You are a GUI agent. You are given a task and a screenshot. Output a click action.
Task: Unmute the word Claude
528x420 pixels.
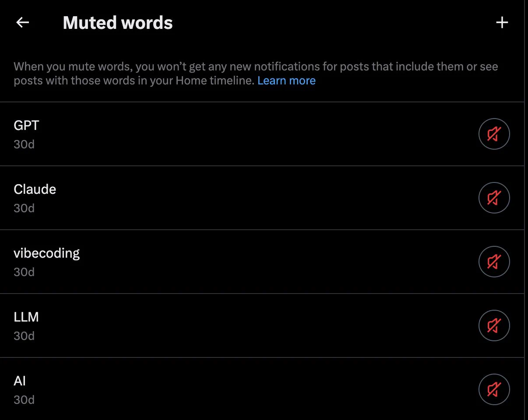click(494, 198)
